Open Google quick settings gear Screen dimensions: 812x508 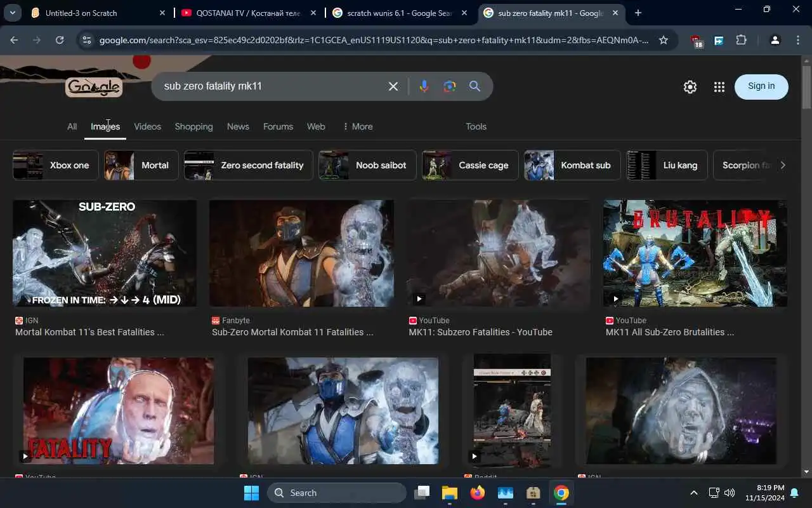point(690,87)
